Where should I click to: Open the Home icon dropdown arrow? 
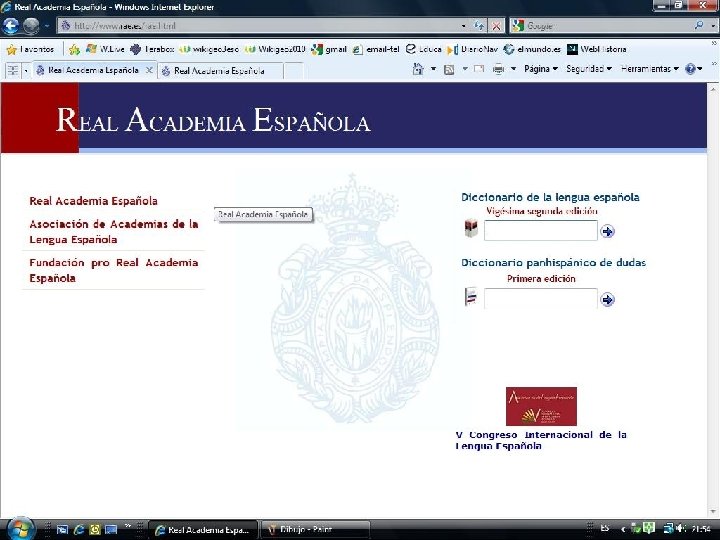(x=433, y=69)
